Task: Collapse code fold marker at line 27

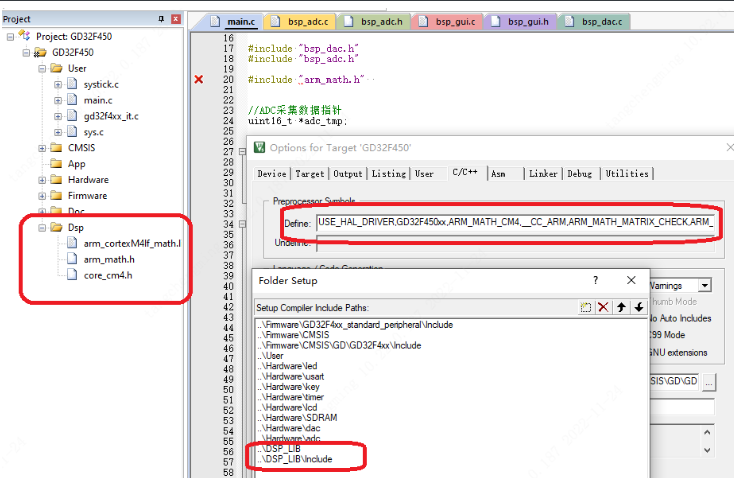Action: pos(242,152)
